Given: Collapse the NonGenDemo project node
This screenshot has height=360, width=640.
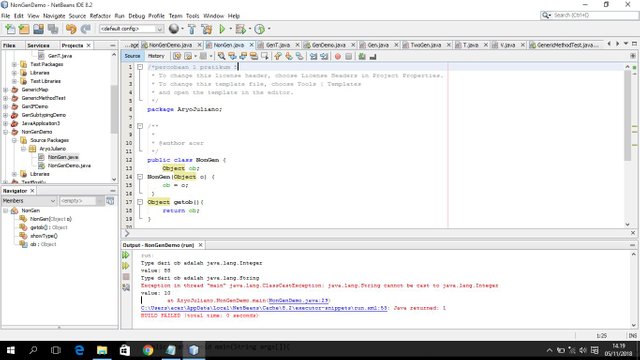Looking at the screenshot, I should pos(6,132).
